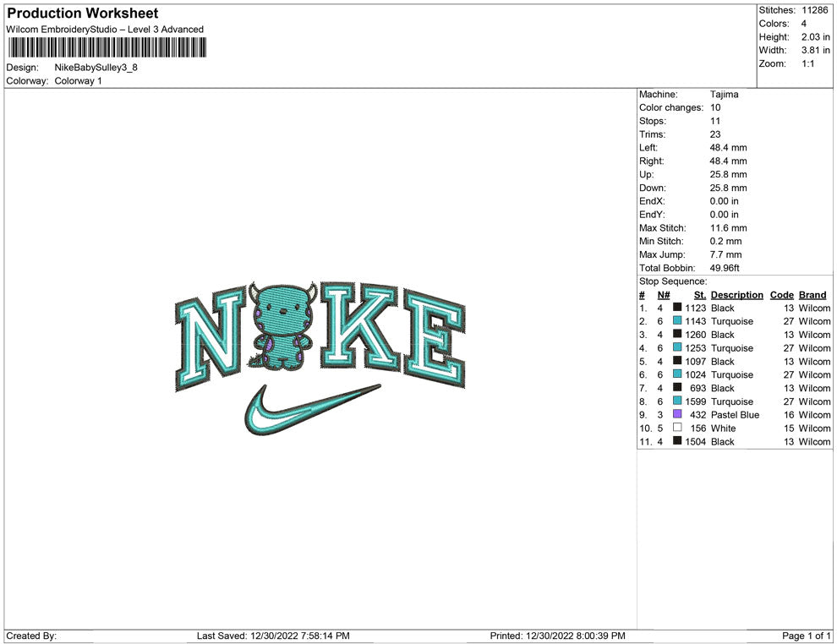Click the 'EndY:' label
This screenshot has height=644, width=837.
[652, 215]
